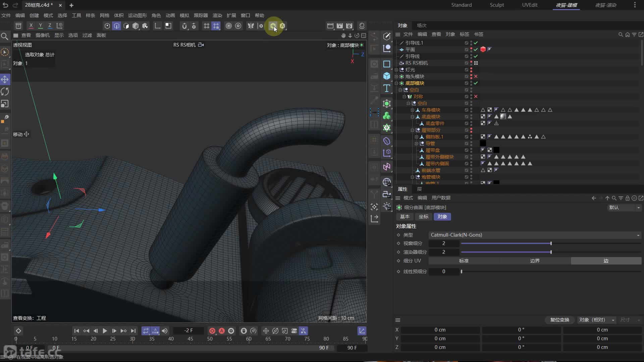Expand the 侧挡板.1 tree node
This screenshot has width=644, height=362.
tap(416, 137)
